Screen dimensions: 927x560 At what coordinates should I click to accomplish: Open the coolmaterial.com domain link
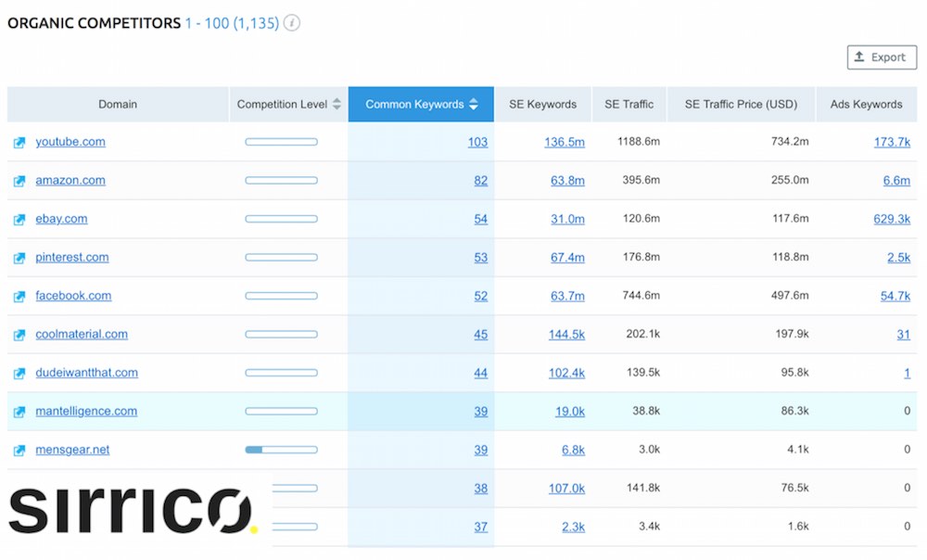pos(82,334)
